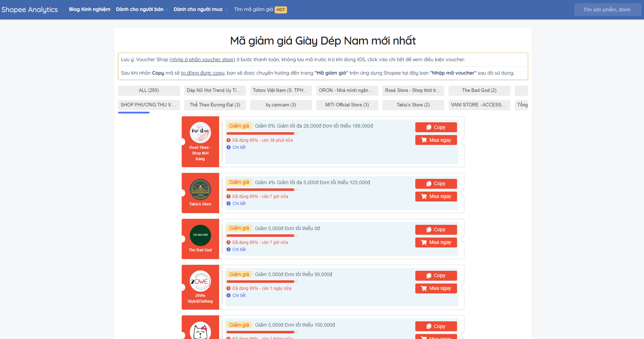The image size is (644, 339).
Task: Open the 'Blog Kinh nghiệm' menu item
Action: [x=89, y=10]
